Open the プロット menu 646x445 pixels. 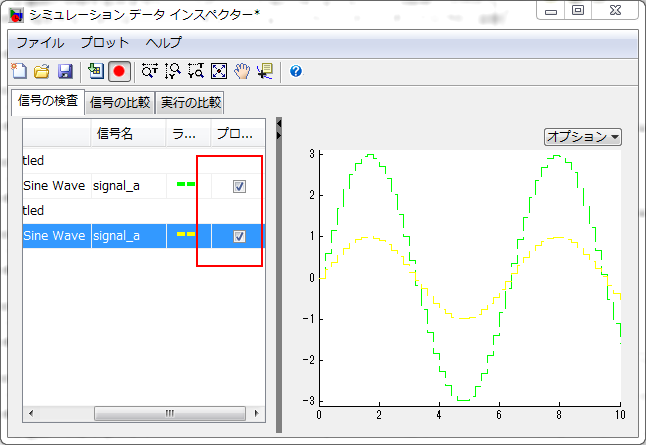(x=105, y=43)
